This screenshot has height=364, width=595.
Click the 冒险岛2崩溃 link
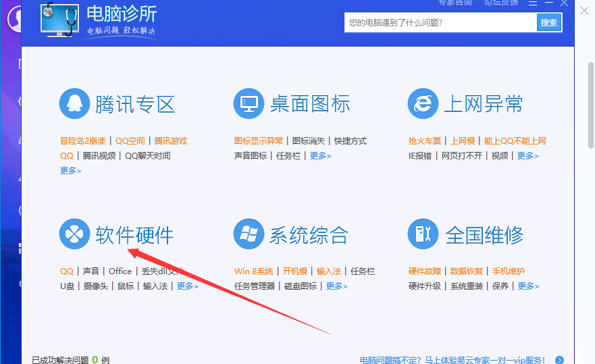[82, 141]
